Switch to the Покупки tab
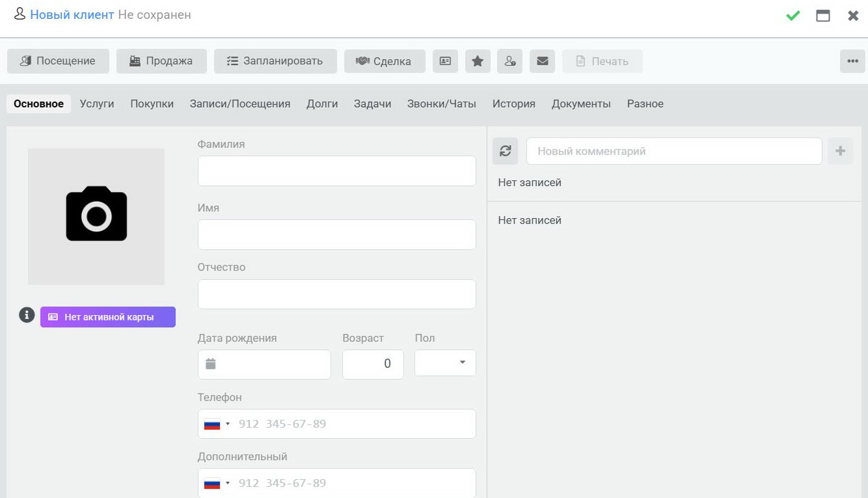This screenshot has height=498, width=868. (x=152, y=104)
